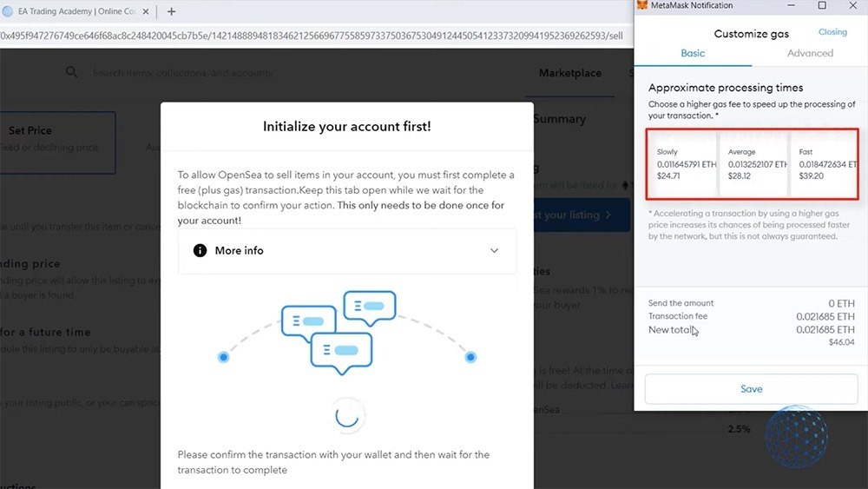This screenshot has width=868, height=489.
Task: Click the Closing link in Customize gas
Action: 832,32
